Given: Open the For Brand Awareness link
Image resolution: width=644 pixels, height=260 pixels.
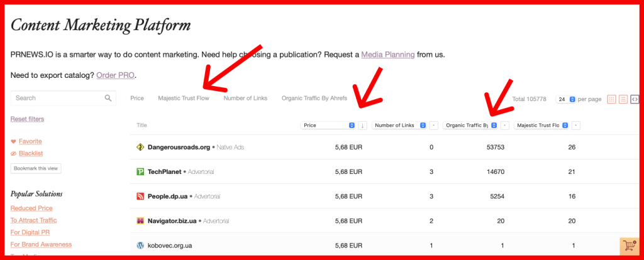Looking at the screenshot, I should coord(41,244).
